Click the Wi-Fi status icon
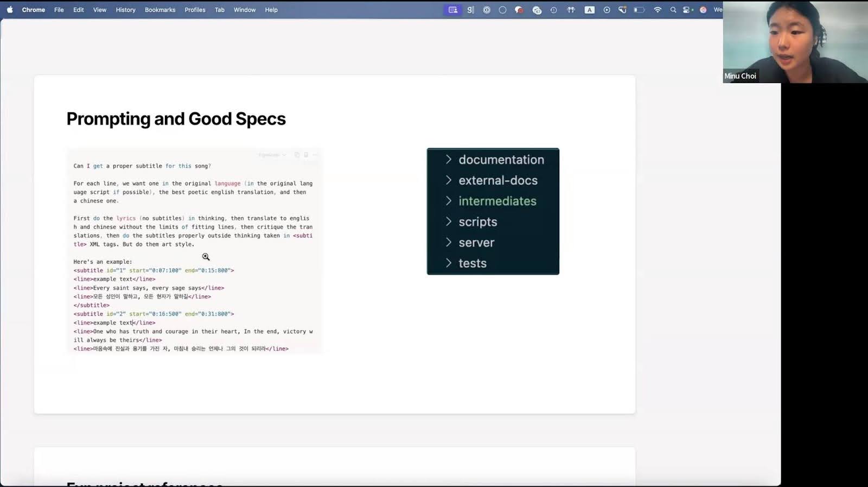 [x=658, y=10]
